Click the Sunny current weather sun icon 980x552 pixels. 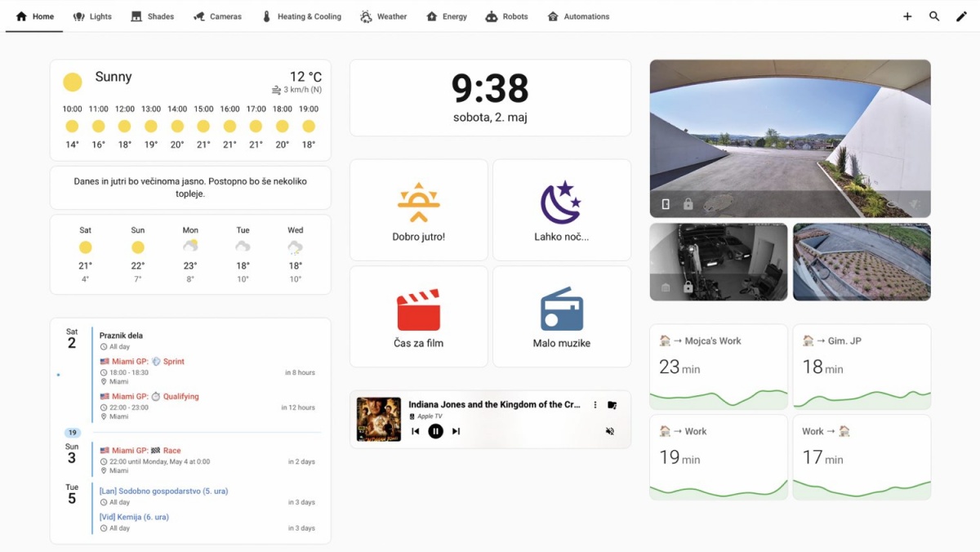pos(73,82)
